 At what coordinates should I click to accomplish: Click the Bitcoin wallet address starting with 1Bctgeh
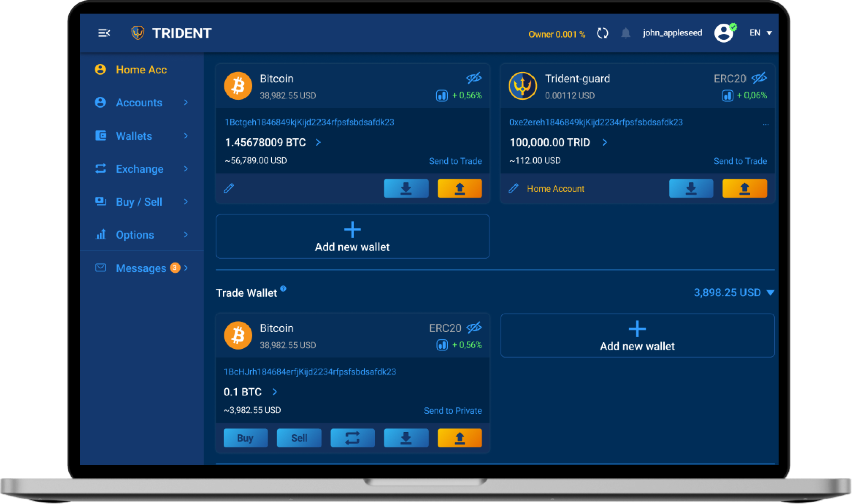309,122
